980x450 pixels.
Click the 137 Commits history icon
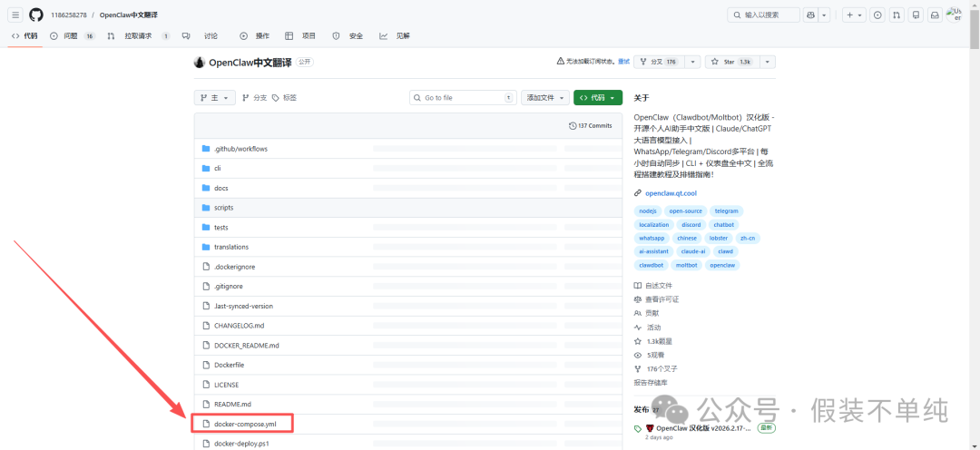click(573, 125)
